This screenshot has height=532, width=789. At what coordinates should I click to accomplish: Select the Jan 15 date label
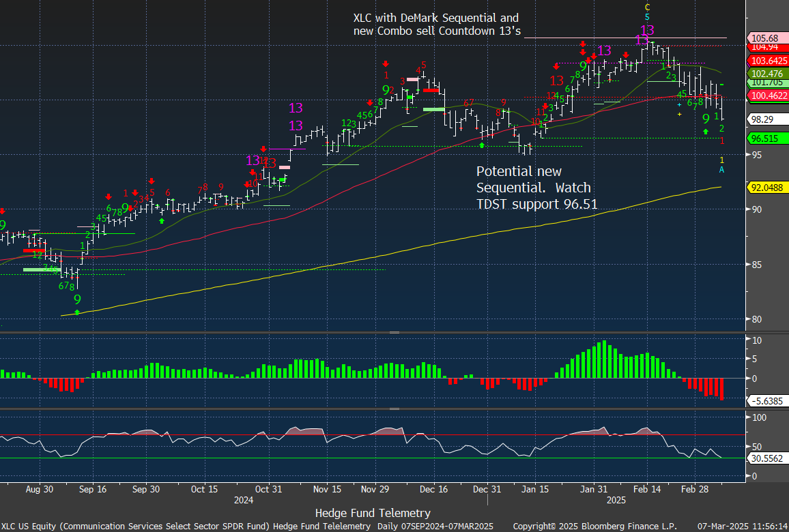535,489
